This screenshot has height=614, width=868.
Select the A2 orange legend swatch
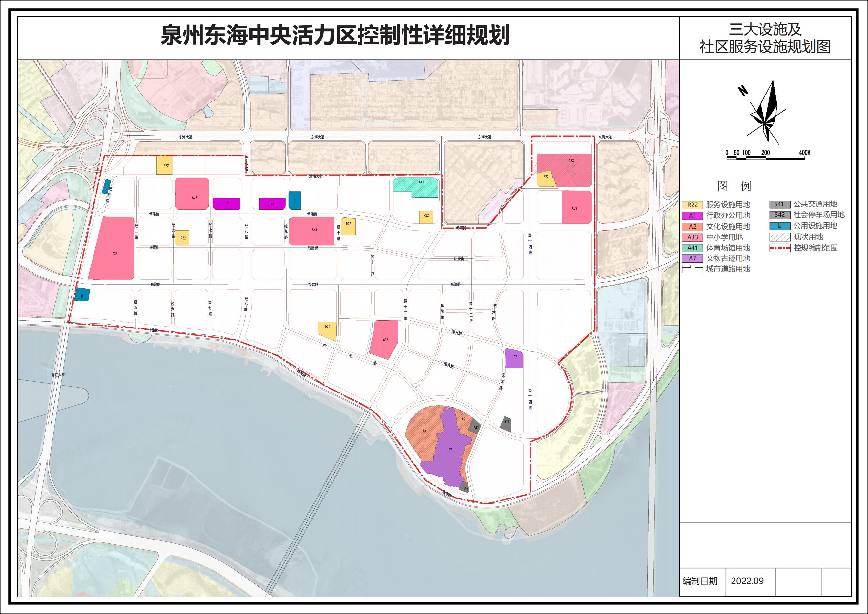coord(692,227)
